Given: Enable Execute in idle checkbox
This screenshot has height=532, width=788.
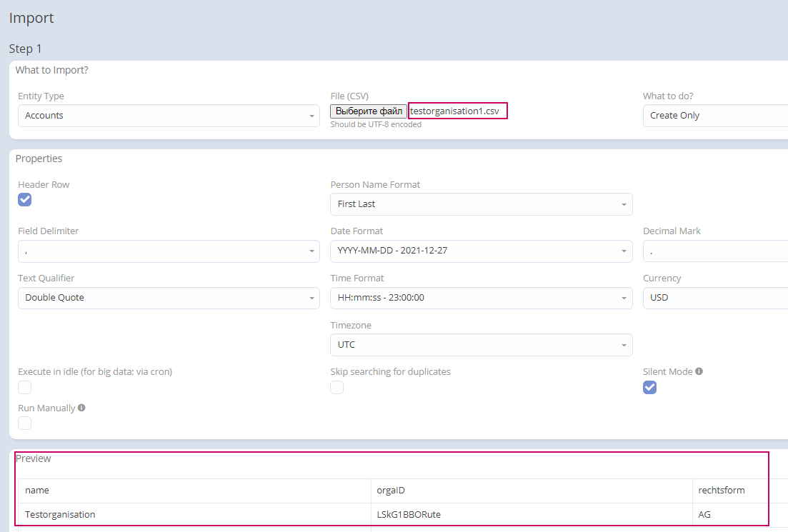Looking at the screenshot, I should [x=25, y=387].
